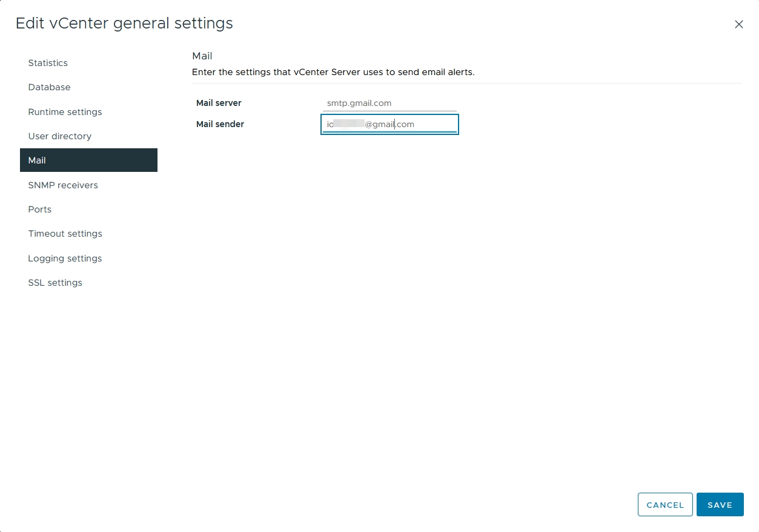Open the SSL settings section
759x532 pixels.
pos(55,283)
